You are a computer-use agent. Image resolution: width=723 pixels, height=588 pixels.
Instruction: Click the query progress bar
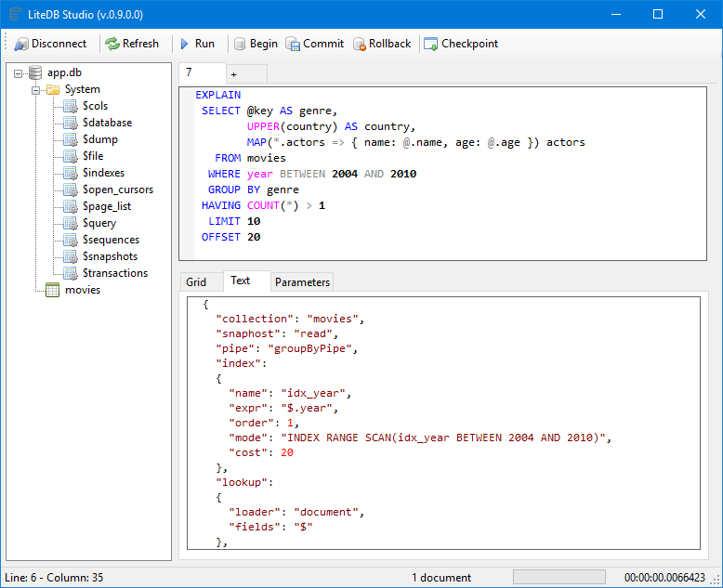(559, 577)
